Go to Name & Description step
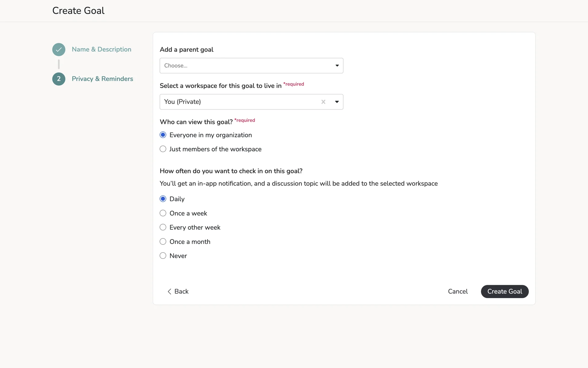 point(101,49)
